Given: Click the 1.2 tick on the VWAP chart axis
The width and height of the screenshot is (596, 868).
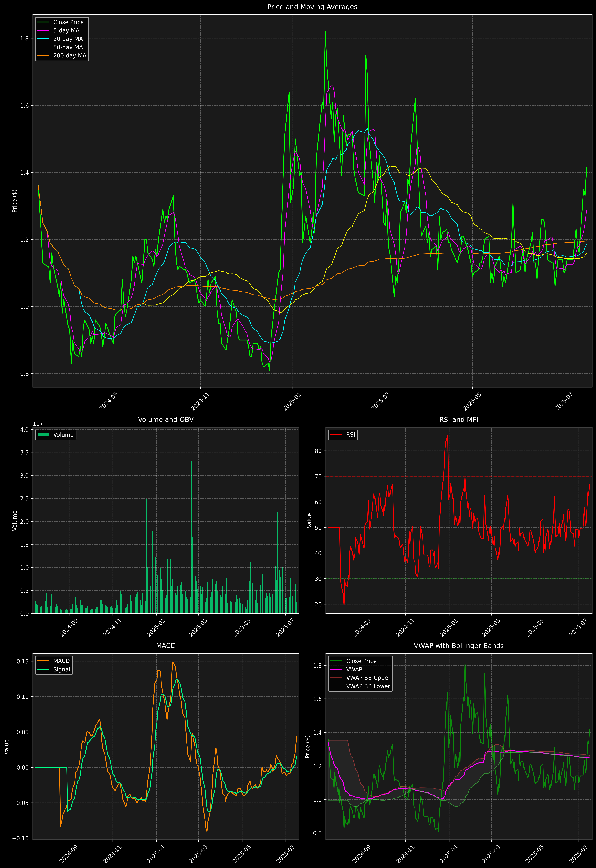Looking at the screenshot, I should tap(317, 766).
